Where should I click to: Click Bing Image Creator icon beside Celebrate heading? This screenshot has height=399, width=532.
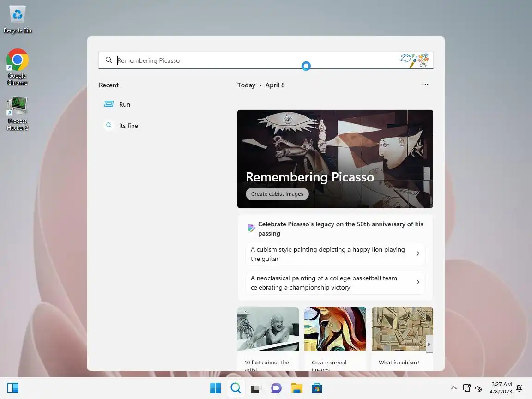(x=251, y=228)
